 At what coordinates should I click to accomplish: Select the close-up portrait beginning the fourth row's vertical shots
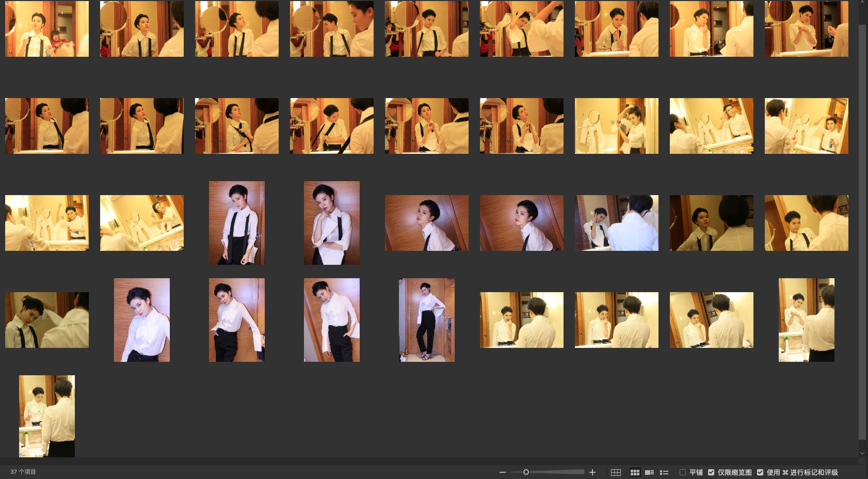142,320
